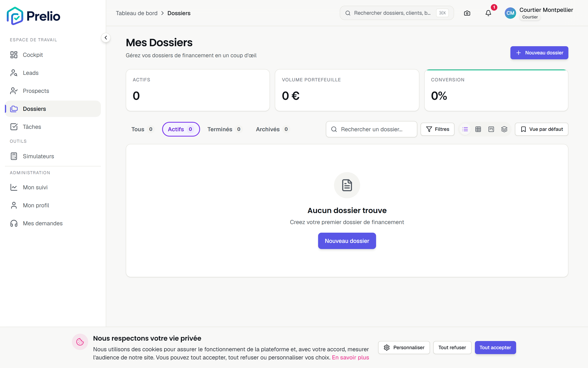Focus the global search field
Image resolution: width=588 pixels, height=368 pixels.
396,13
